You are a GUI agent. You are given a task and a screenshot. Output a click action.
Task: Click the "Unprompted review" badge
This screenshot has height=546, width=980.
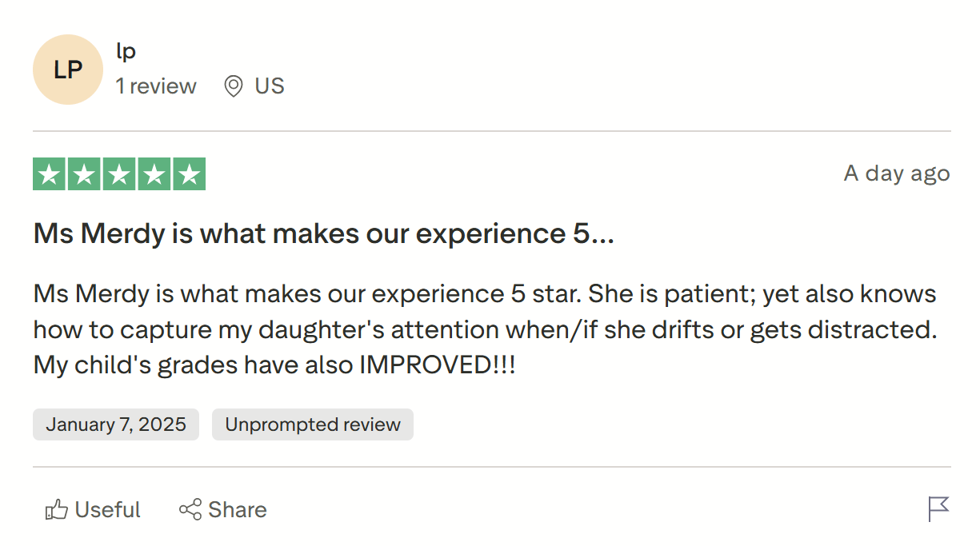click(313, 424)
